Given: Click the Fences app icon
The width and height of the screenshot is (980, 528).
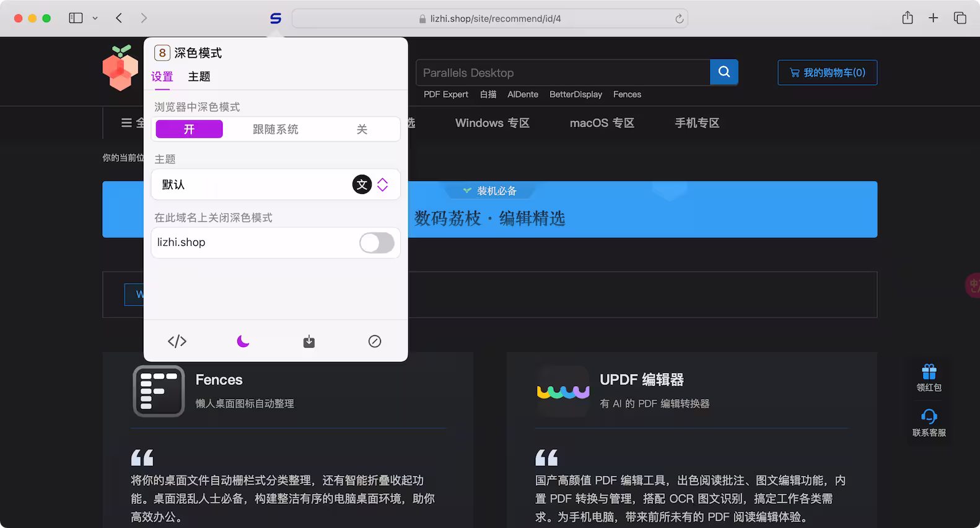Looking at the screenshot, I should (x=159, y=391).
